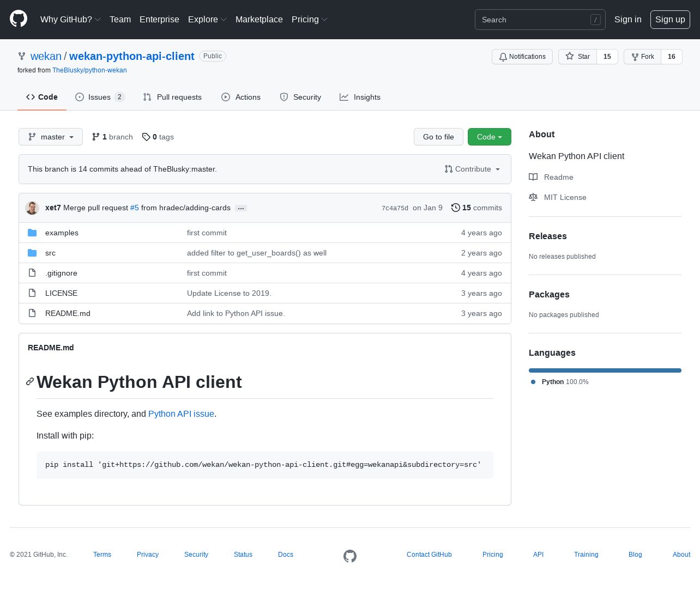Click the GitHub logo in the footer
Image resolution: width=700 pixels, height=590 pixels.
point(350,556)
